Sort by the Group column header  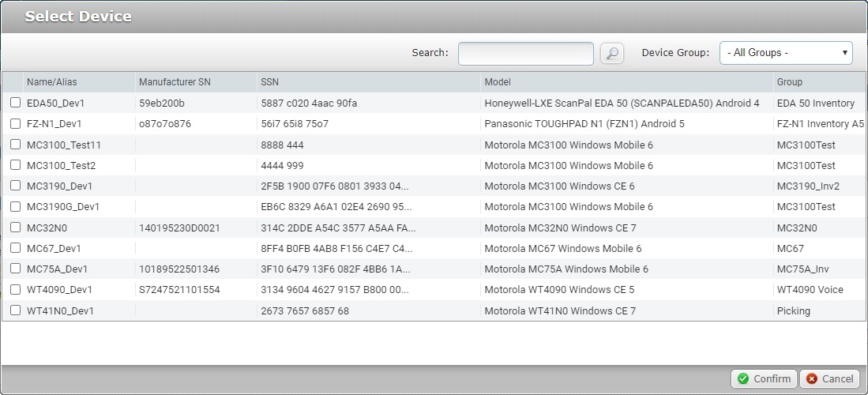(x=789, y=82)
